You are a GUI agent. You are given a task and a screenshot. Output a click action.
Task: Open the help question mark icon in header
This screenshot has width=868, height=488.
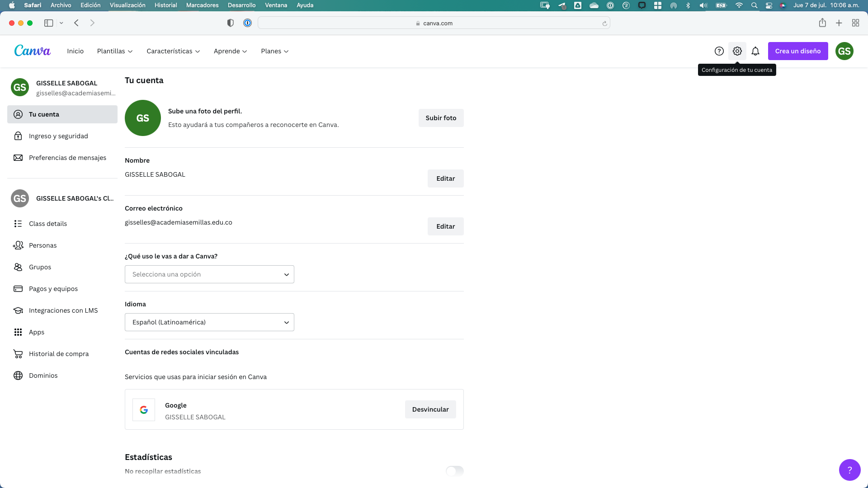click(719, 51)
